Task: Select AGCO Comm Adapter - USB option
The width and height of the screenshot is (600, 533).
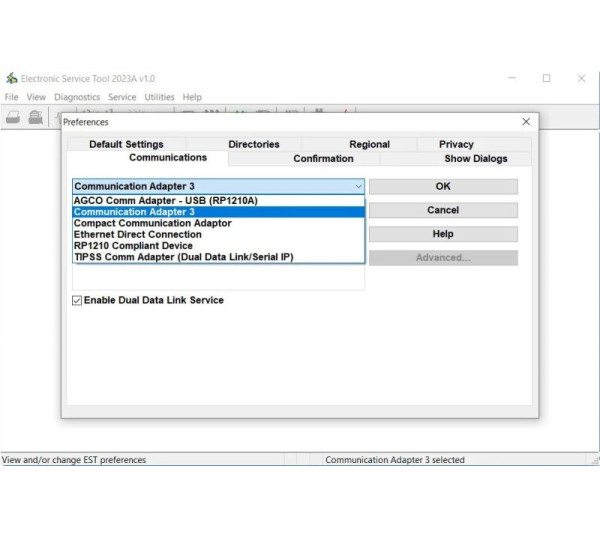Action: pos(165,200)
